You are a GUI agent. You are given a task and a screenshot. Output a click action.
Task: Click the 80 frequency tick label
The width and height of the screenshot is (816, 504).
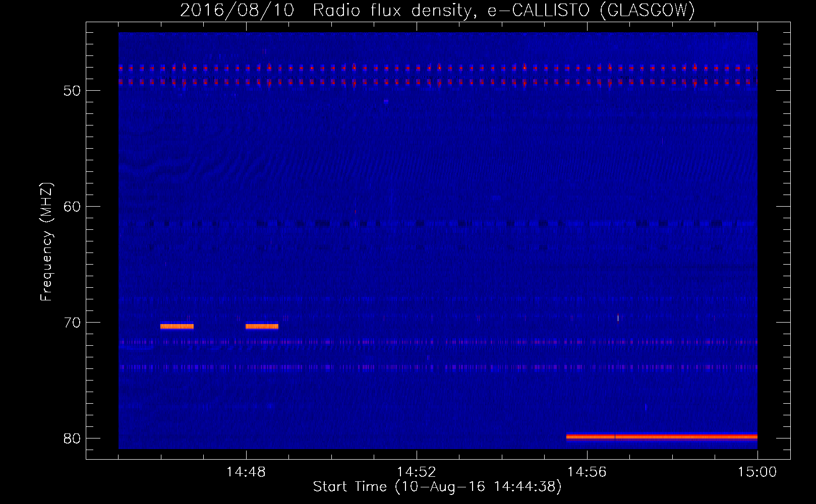click(x=73, y=438)
